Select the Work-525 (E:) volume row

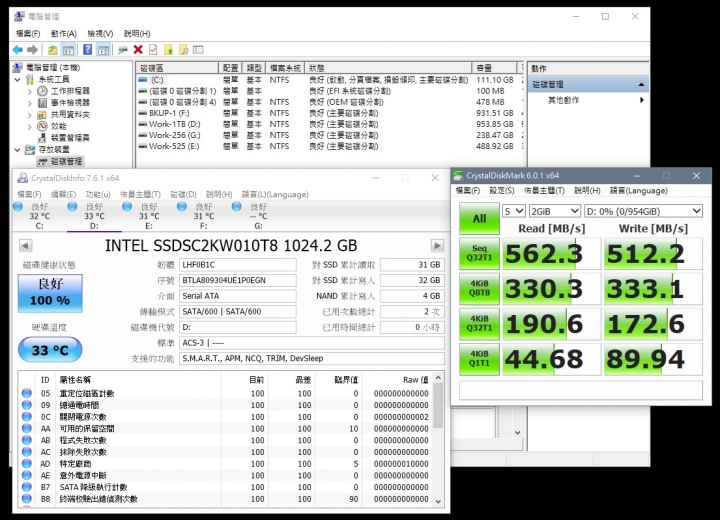329,146
